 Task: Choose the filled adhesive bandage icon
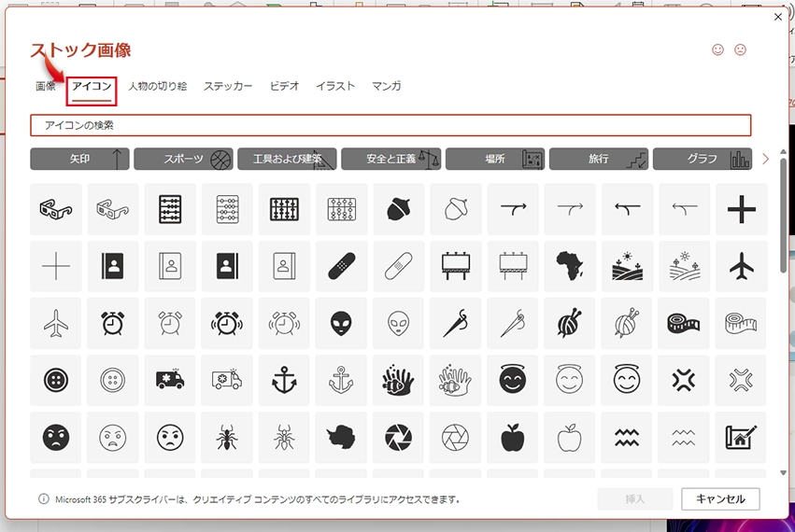coord(341,266)
